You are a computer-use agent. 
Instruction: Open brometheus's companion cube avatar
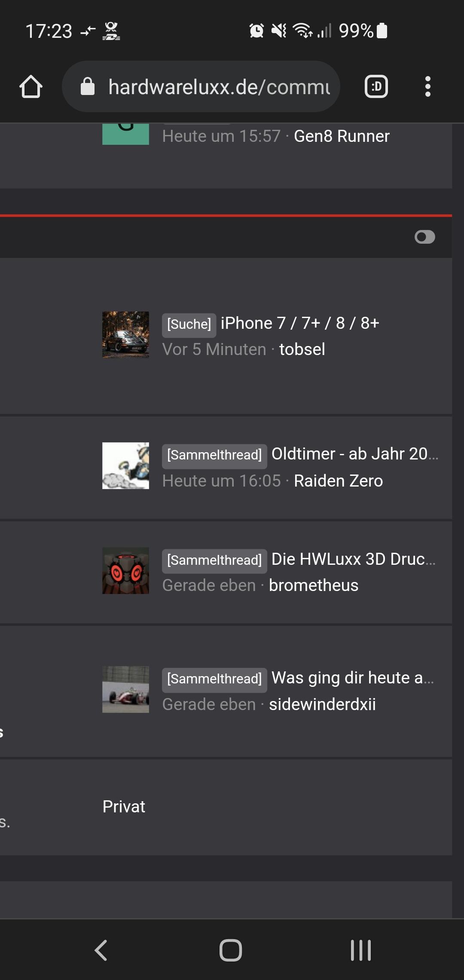[125, 571]
